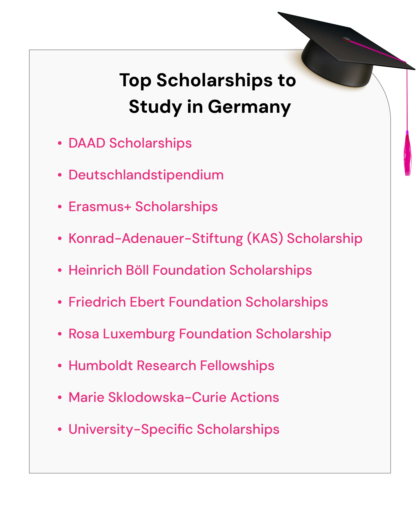Click the "Top Scholarships to" heading line
Image resolution: width=420 pixels, height=515 pixels.
tap(207, 80)
